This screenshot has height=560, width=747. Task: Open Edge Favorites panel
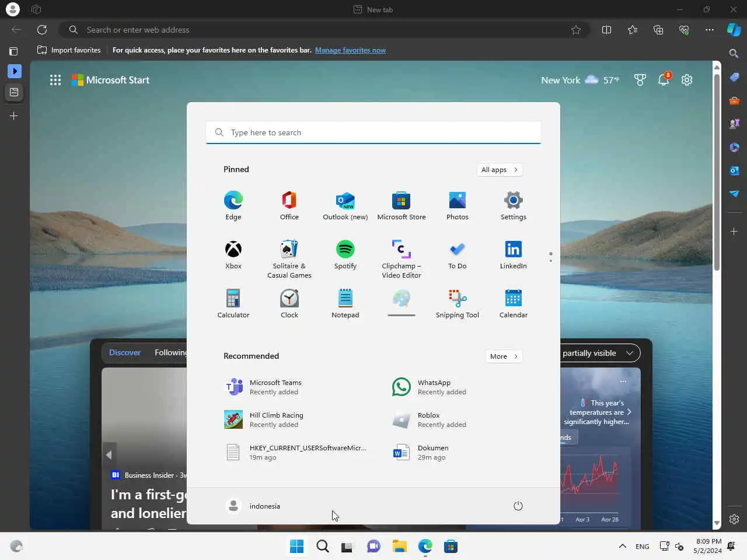point(633,30)
